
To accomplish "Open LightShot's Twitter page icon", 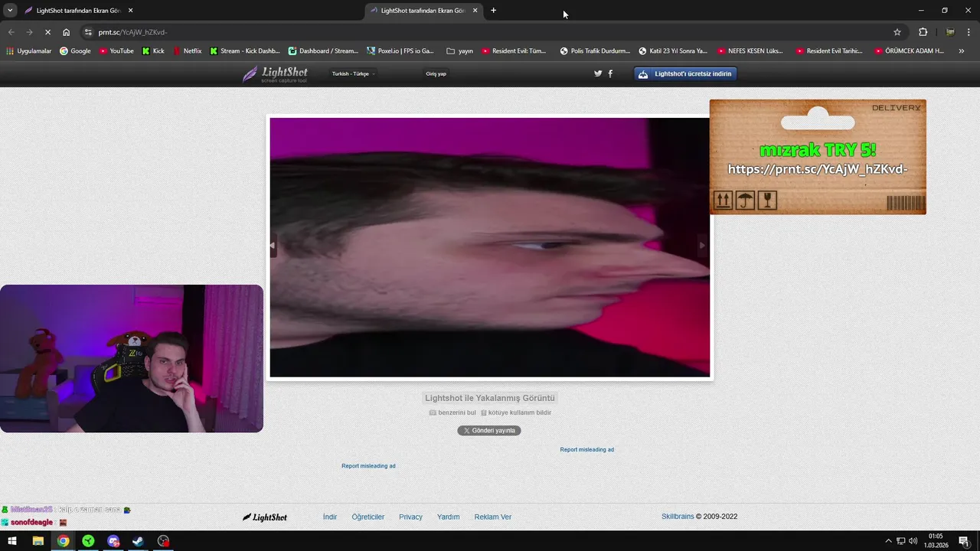I will (x=598, y=73).
